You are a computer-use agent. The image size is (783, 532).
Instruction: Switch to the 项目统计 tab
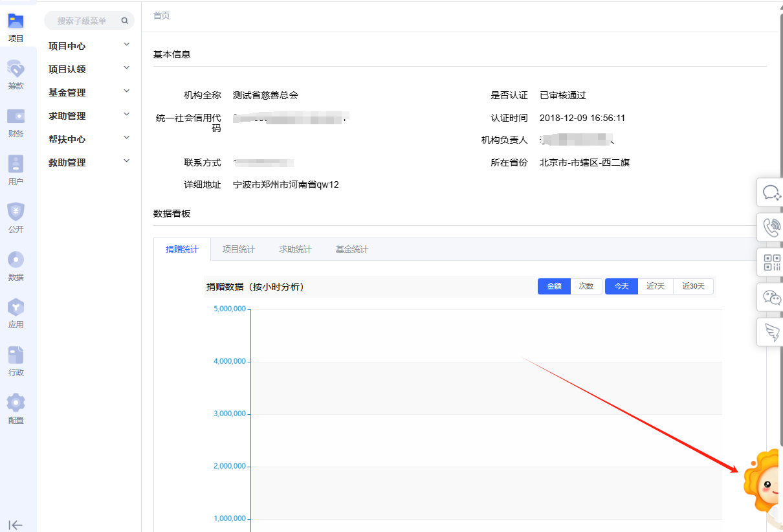coord(239,249)
